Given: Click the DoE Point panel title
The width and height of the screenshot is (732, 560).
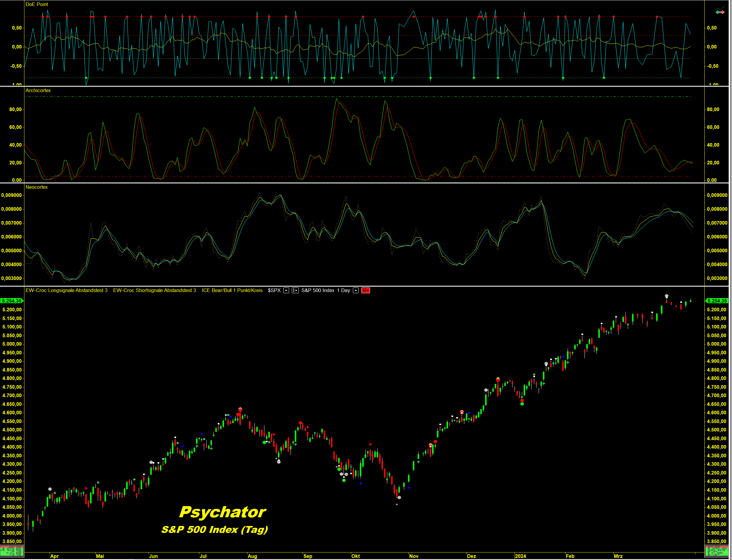Looking at the screenshot, I should tap(37, 4).
